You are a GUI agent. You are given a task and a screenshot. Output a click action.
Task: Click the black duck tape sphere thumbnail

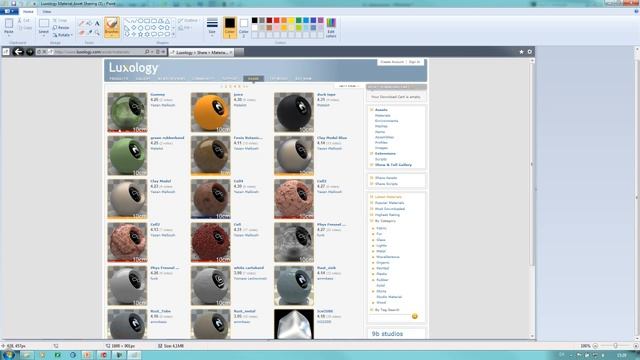[x=294, y=112]
